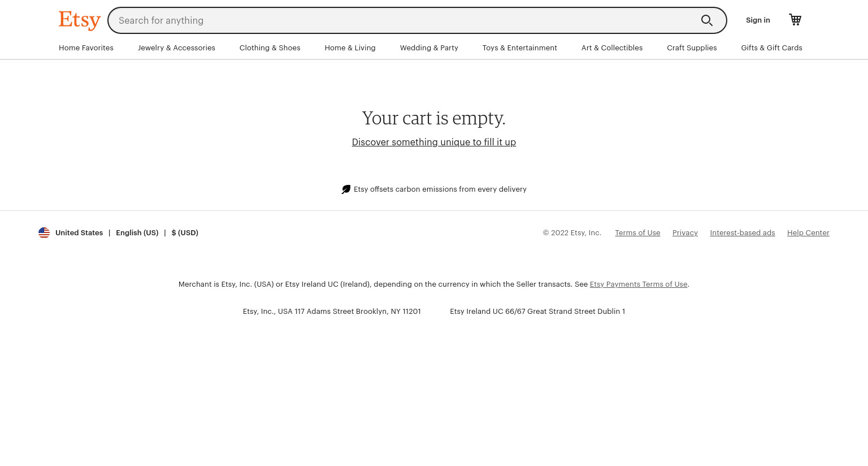Open Home & Living category
This screenshot has width=868, height=466.
(350, 48)
